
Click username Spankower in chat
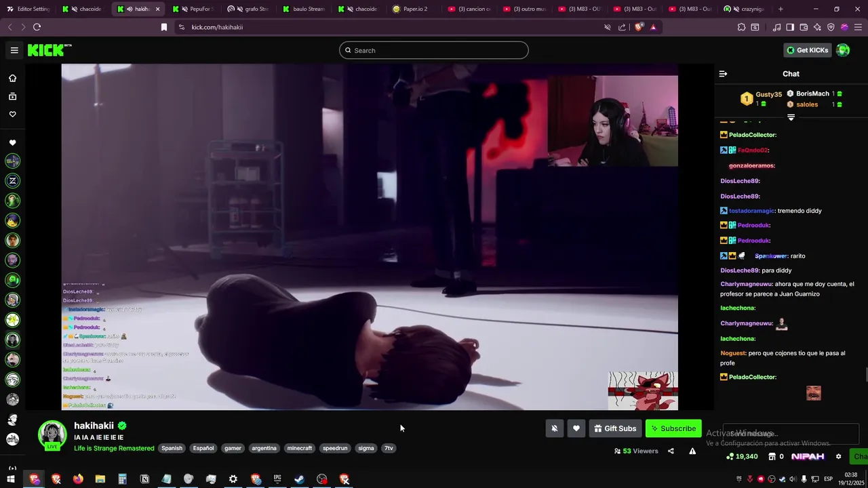pyautogui.click(x=770, y=256)
